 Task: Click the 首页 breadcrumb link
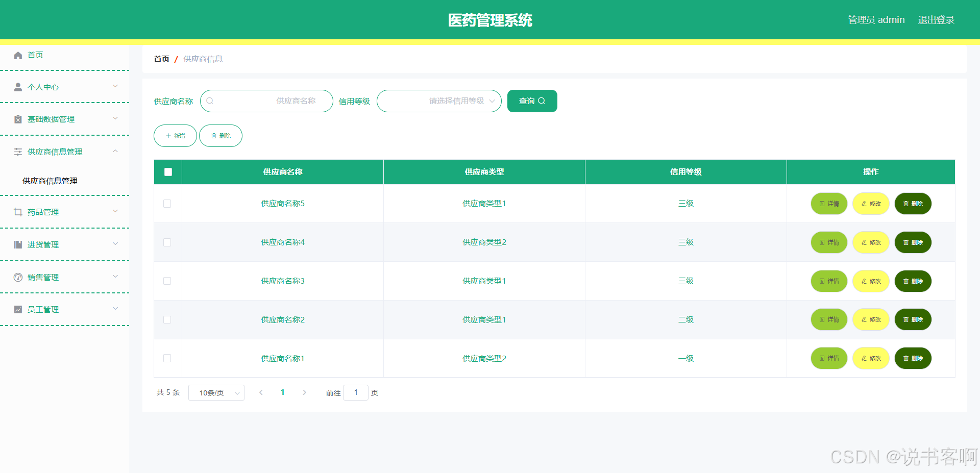161,59
